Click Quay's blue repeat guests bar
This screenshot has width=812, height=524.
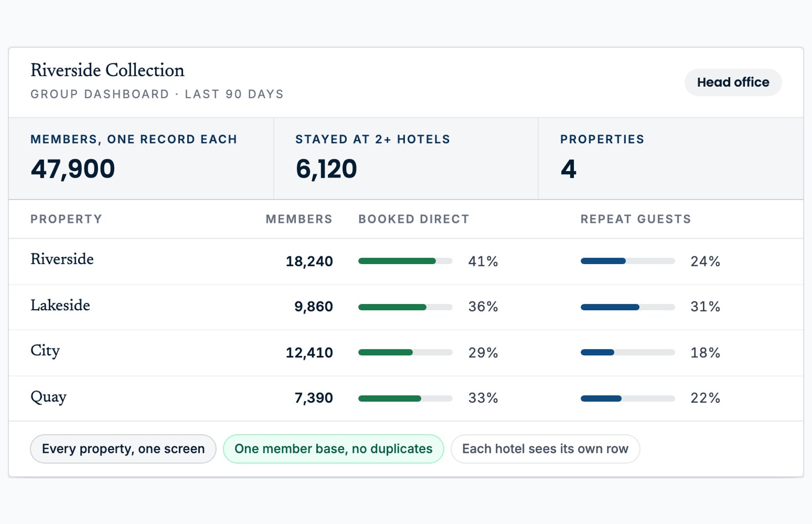coord(601,399)
